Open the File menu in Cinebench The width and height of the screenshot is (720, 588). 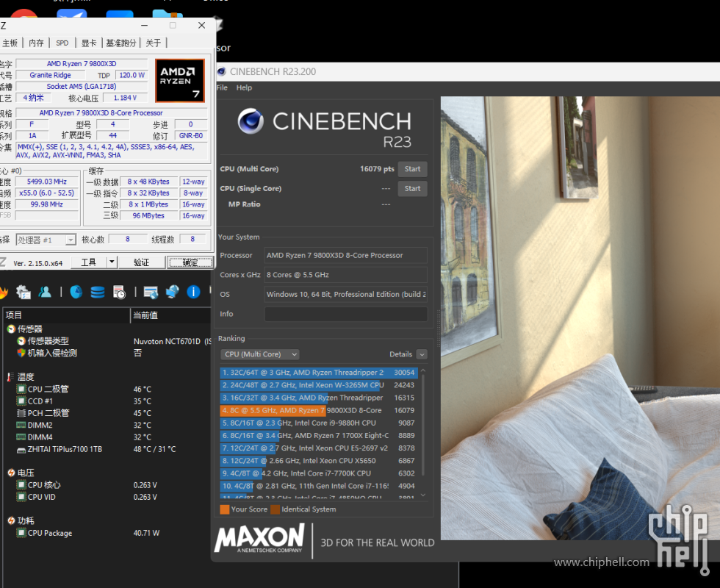pos(222,87)
